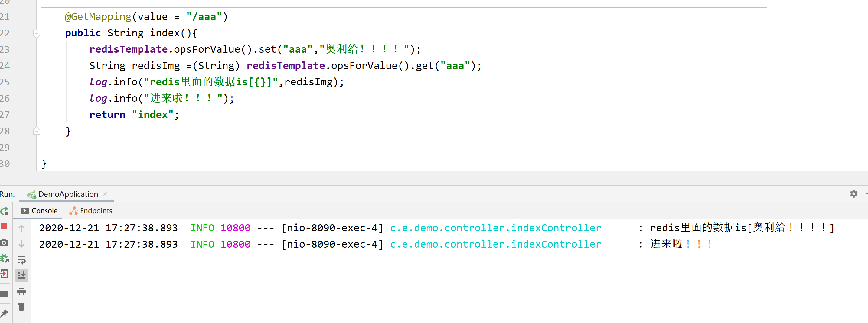Screen dimensions: 868x323
Task: Toggle soft-wrap in the console
Action: (21, 260)
